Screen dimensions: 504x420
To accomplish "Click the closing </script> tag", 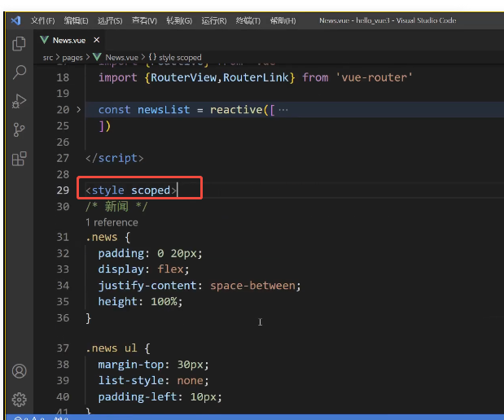I will (115, 158).
